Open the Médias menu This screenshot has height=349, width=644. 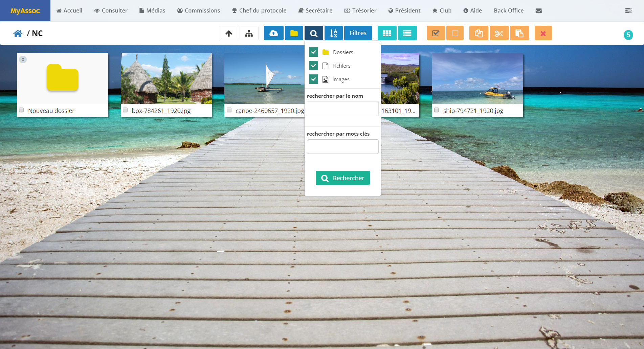tap(152, 10)
